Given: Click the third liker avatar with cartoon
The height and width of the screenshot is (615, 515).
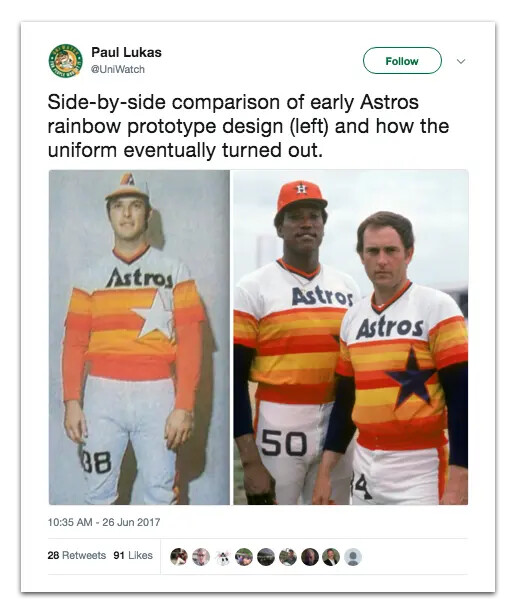Looking at the screenshot, I should coord(222,557).
